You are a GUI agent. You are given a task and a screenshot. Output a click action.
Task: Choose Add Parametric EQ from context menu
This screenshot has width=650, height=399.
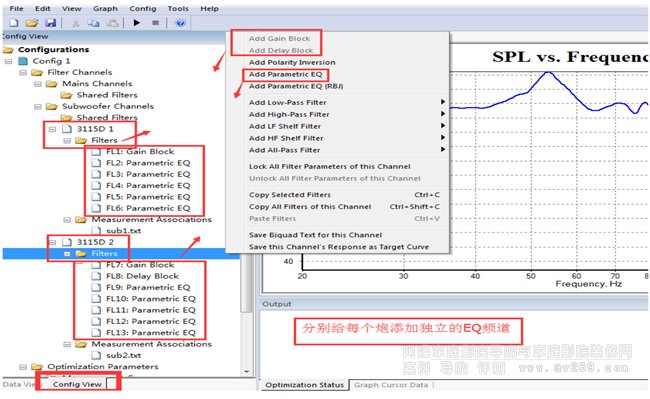point(285,74)
